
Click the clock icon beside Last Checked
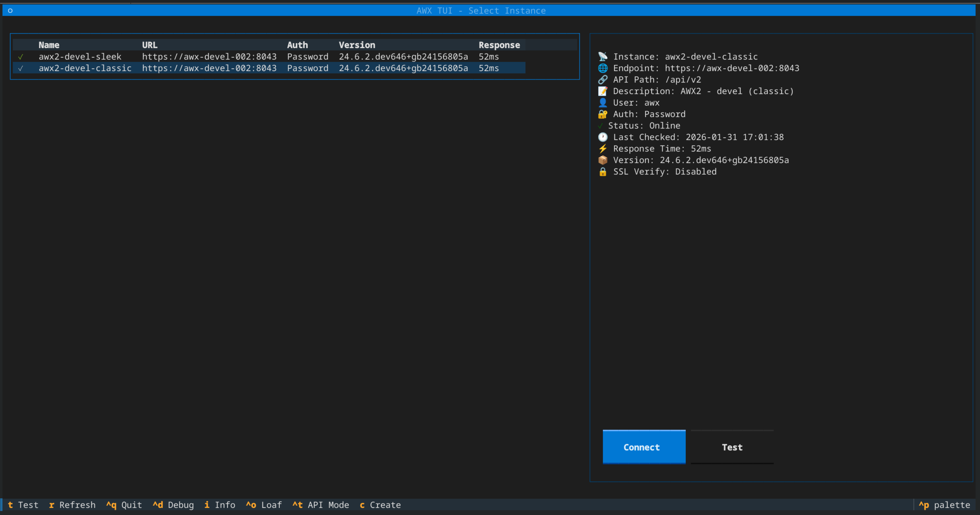[x=603, y=137]
